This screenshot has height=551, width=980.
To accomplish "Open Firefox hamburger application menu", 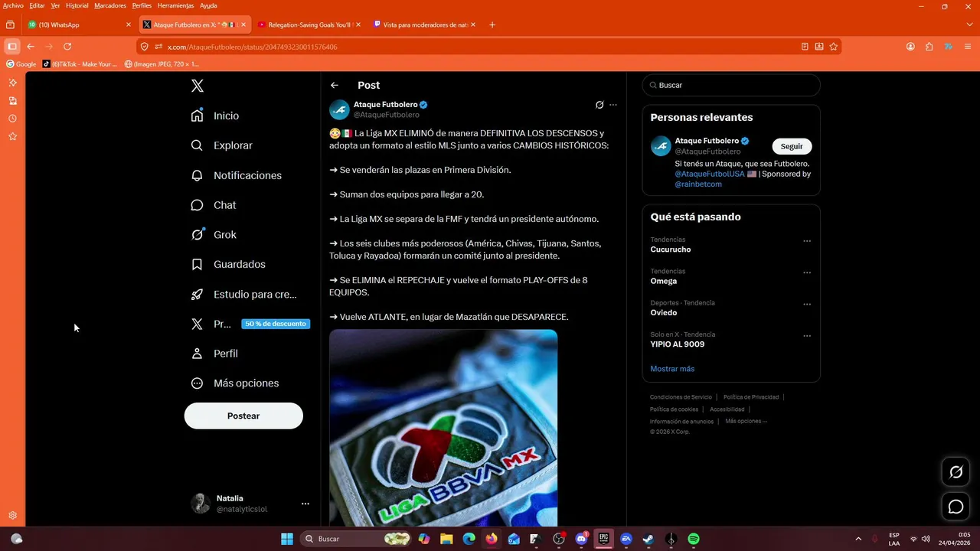I will tap(969, 47).
